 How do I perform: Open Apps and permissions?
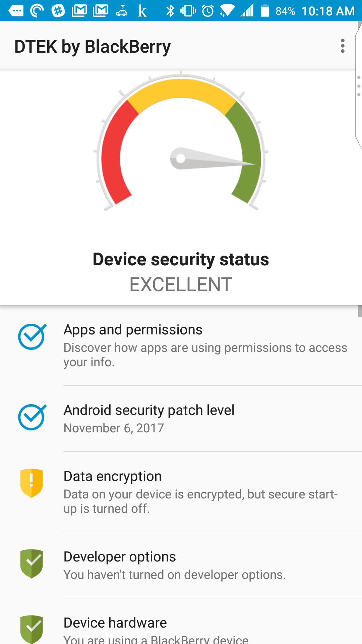pyautogui.click(x=181, y=345)
